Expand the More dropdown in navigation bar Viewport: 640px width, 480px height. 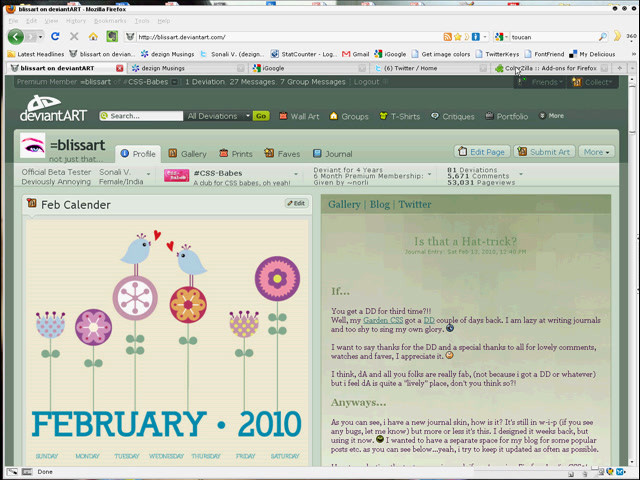click(x=551, y=116)
